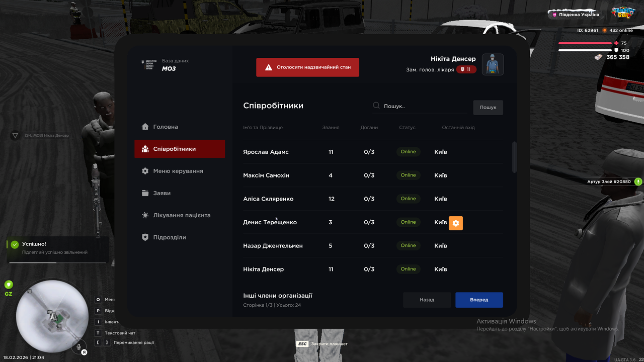Click the Назад pagination button
Screen dimensions: 644x362
pos(427,300)
